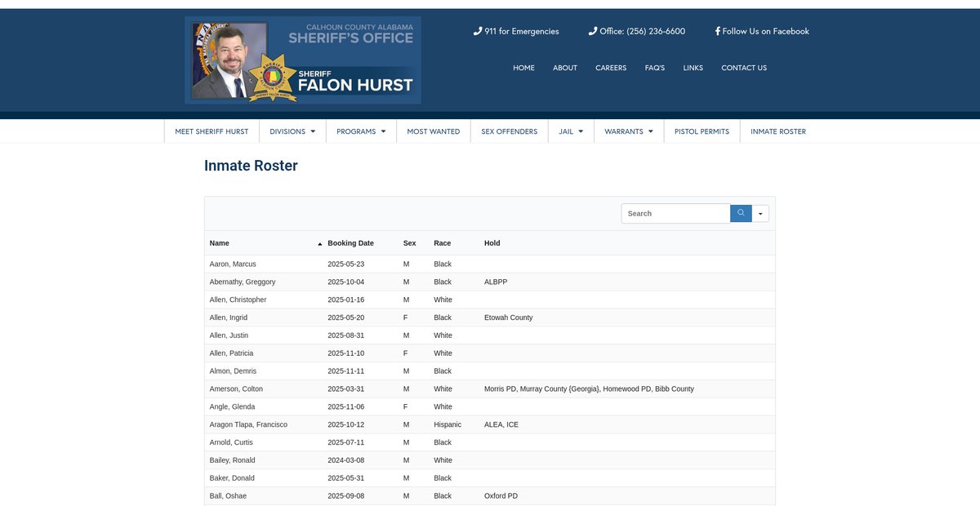Expand the WARRANTS dropdown menu
980x506 pixels.
(x=629, y=131)
